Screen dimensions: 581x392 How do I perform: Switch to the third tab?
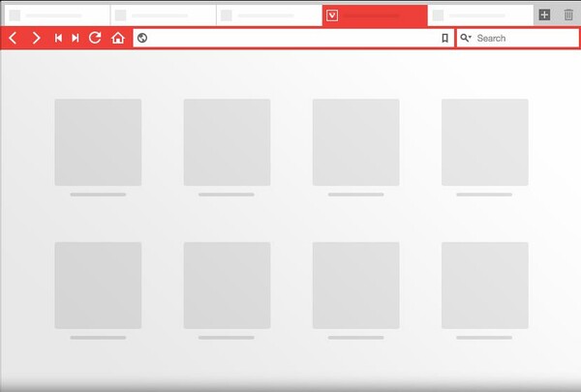pos(269,15)
